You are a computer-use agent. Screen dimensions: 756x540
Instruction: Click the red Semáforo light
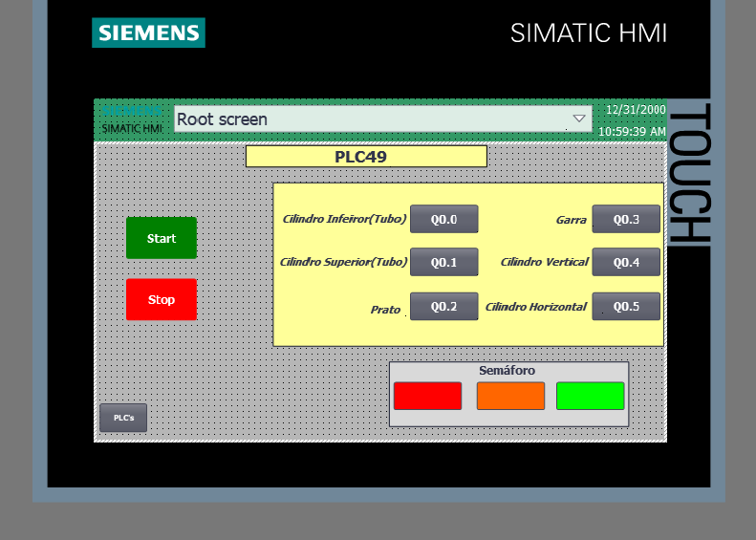tap(427, 396)
